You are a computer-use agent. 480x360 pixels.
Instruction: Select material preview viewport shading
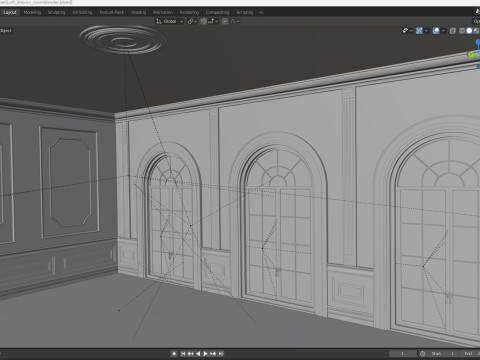coord(477,31)
